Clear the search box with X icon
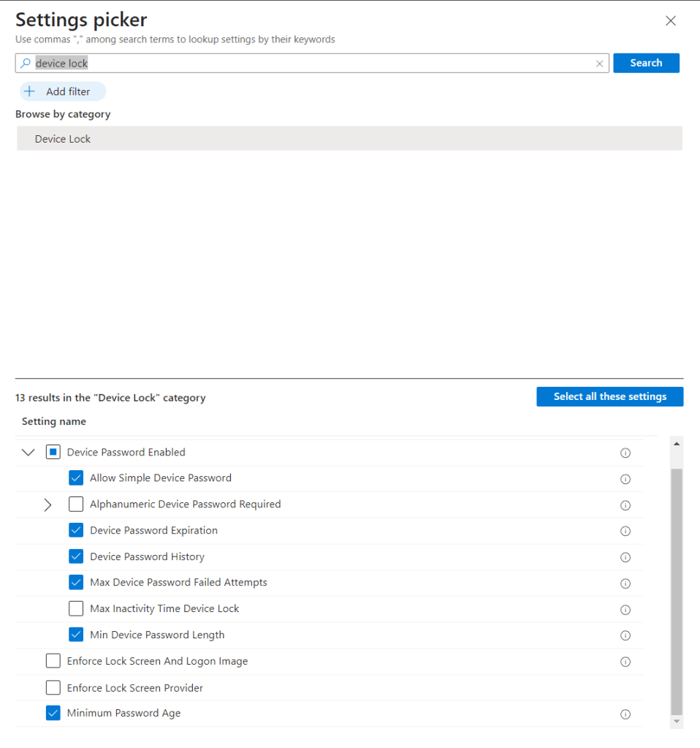This screenshot has width=700, height=748. (x=599, y=64)
